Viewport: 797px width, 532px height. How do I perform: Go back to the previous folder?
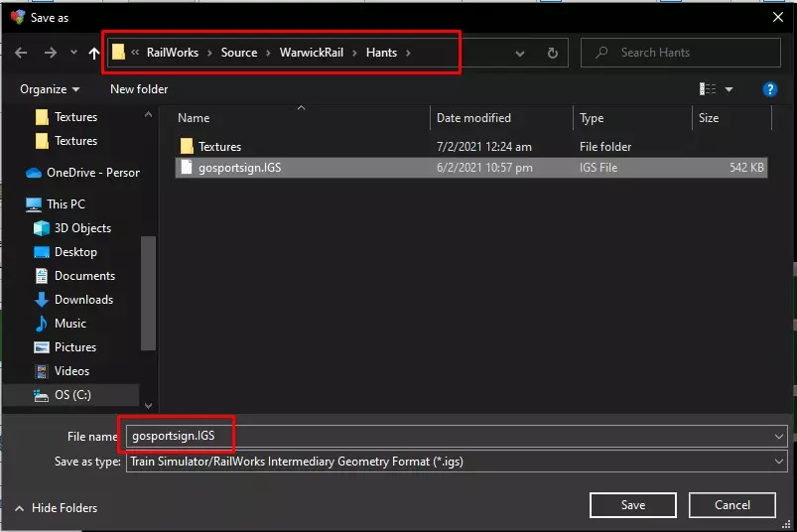21,53
